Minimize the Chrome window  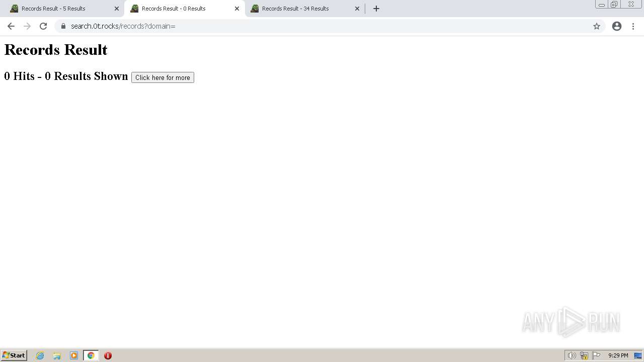(602, 5)
